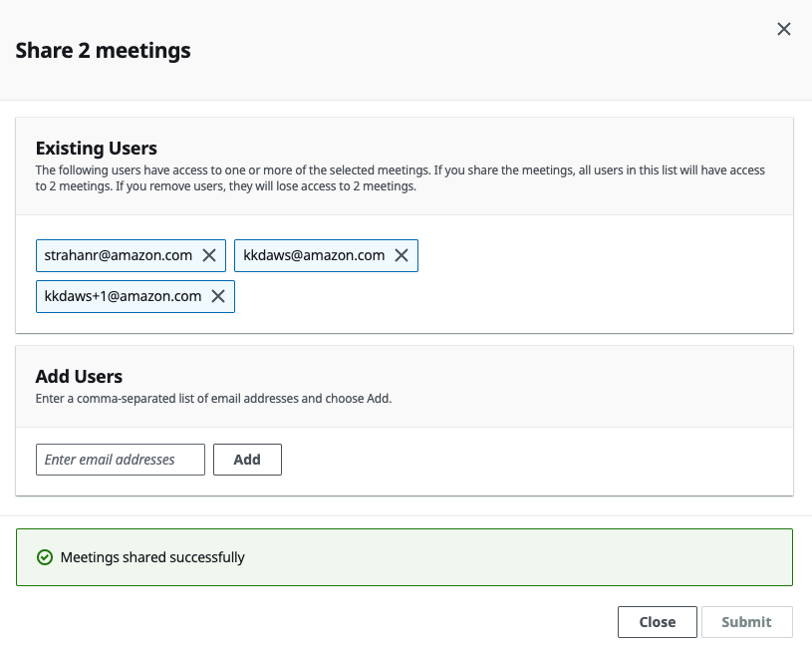Screen dimensions: 812x648
Task: Remove kkdaws+1@amazon.com user token
Action: 217,296
